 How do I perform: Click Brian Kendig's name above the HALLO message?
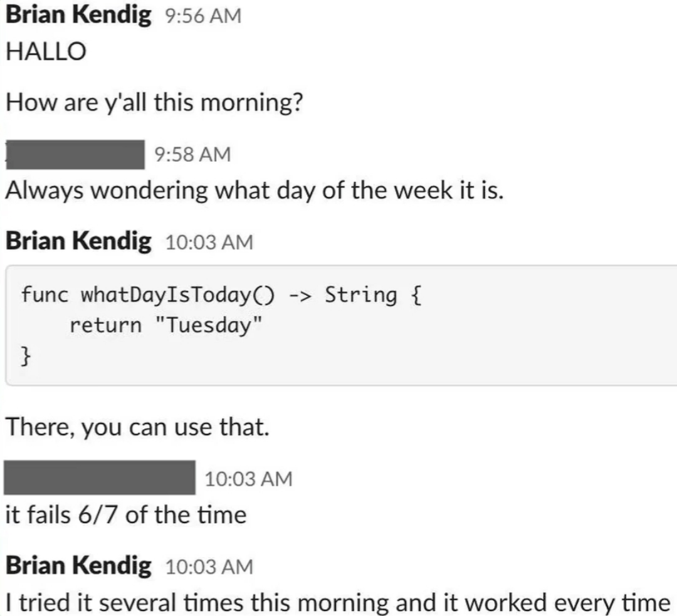tap(78, 15)
